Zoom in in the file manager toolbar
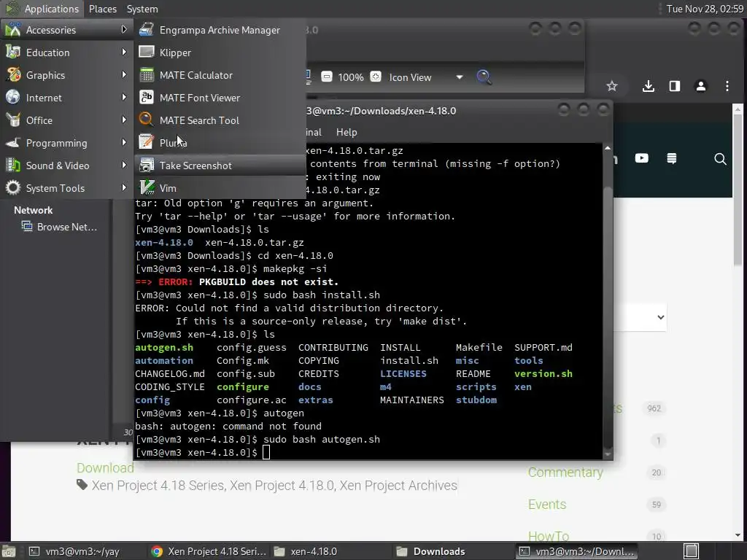Screen dimensions: 747x560 376,77
